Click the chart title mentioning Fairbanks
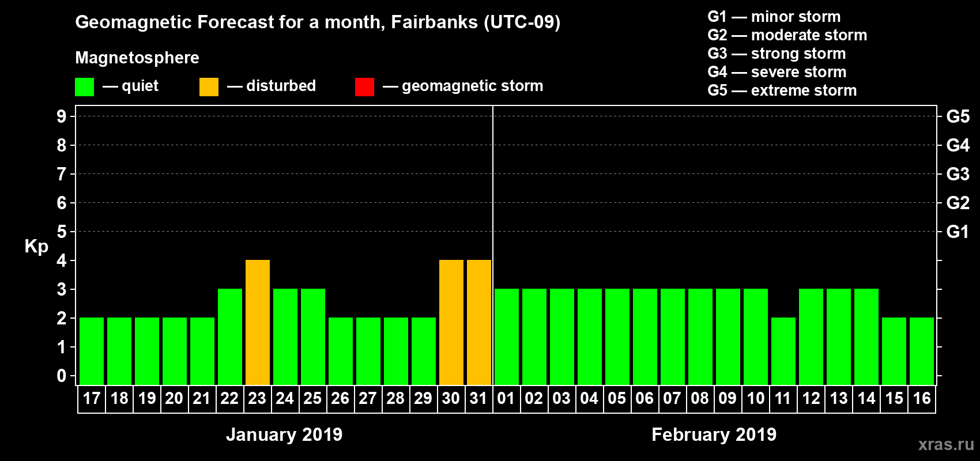This screenshot has height=461, width=980. coord(318,22)
